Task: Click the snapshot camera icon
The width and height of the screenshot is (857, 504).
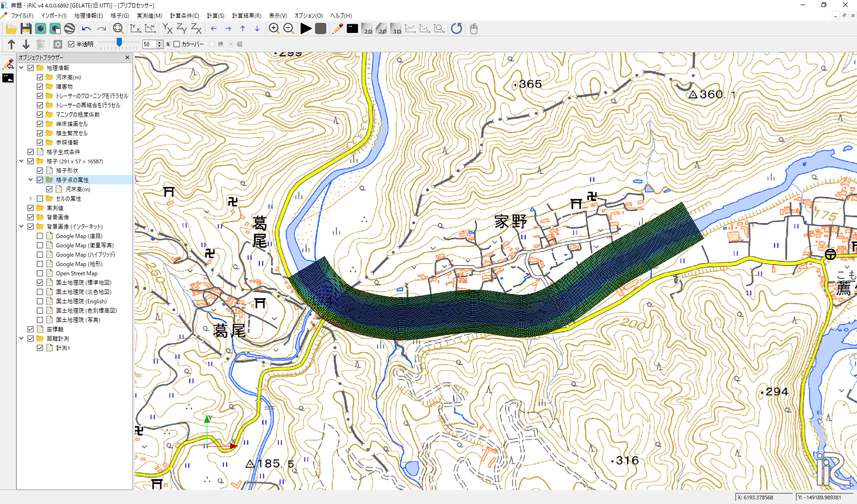Action: tap(41, 29)
